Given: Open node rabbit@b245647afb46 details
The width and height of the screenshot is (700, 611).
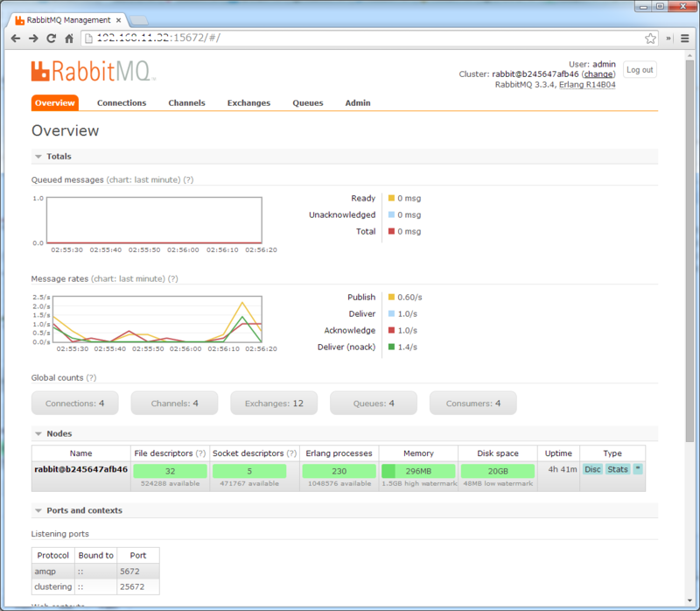Looking at the screenshot, I should [x=80, y=469].
